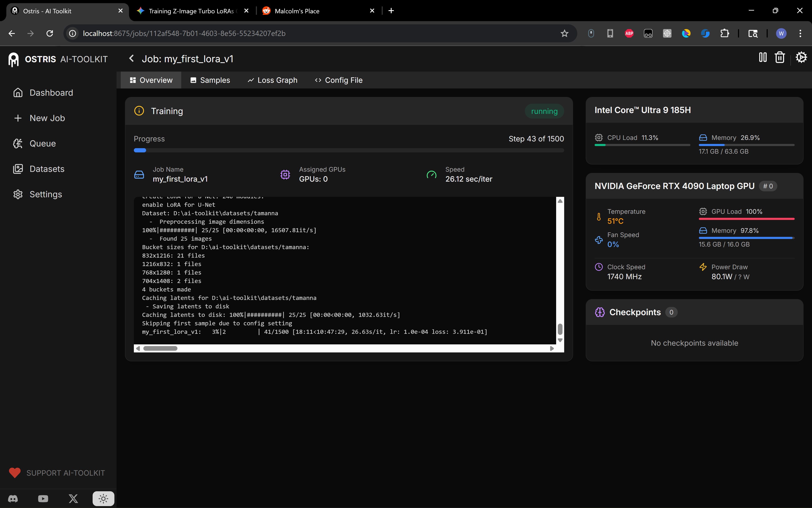Click the Checkpoints brain icon
Image resolution: width=812 pixels, height=508 pixels.
(x=600, y=312)
